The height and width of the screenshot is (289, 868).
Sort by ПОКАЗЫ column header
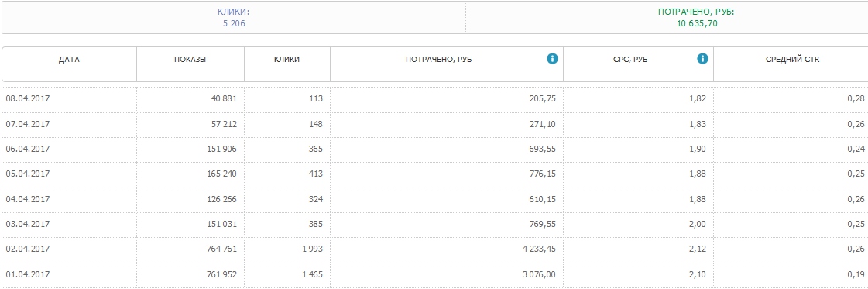click(190, 59)
